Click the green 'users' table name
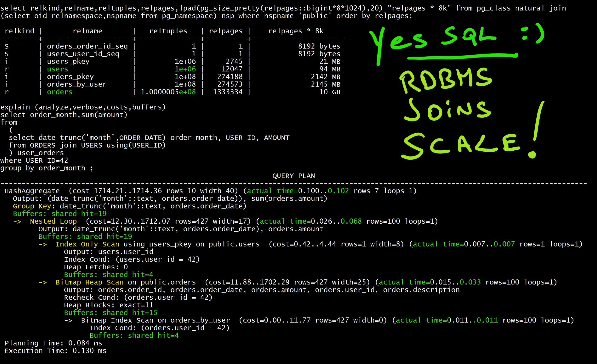Viewport: 597px width, 364px height. click(57, 69)
